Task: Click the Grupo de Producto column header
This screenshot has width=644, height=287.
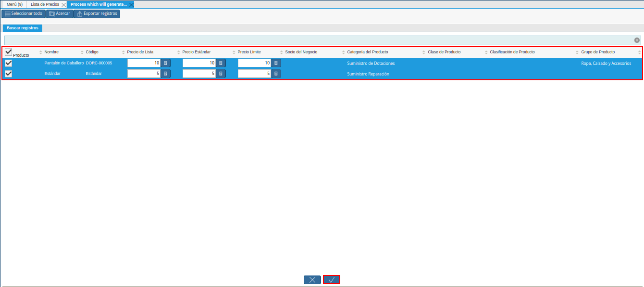Action: pyautogui.click(x=598, y=52)
